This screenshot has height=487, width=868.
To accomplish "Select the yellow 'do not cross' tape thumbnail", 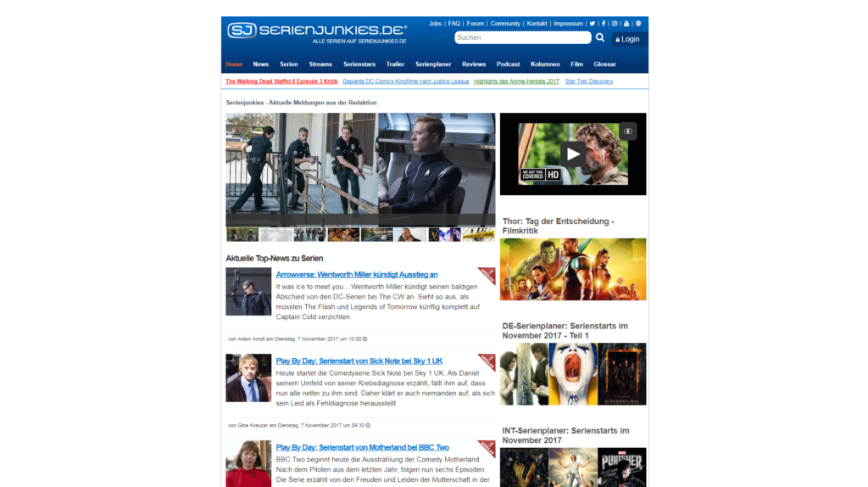I will pyautogui.click(x=478, y=234).
